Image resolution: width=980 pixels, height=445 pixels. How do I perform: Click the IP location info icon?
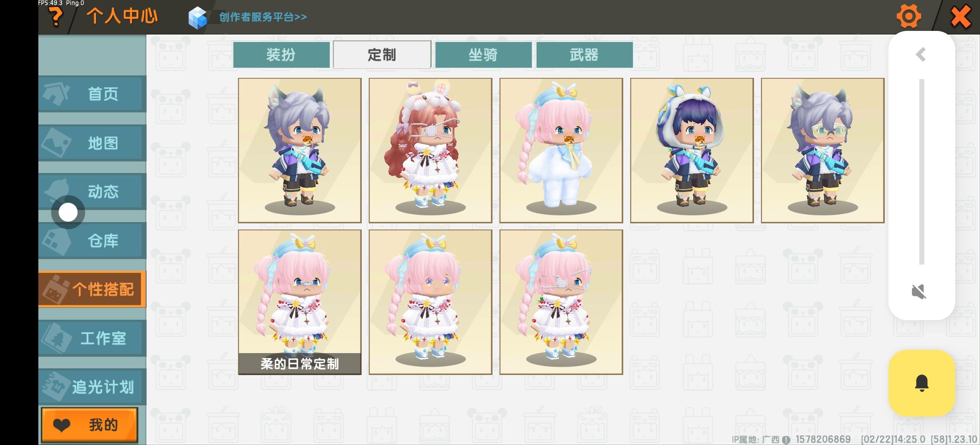tap(786, 440)
